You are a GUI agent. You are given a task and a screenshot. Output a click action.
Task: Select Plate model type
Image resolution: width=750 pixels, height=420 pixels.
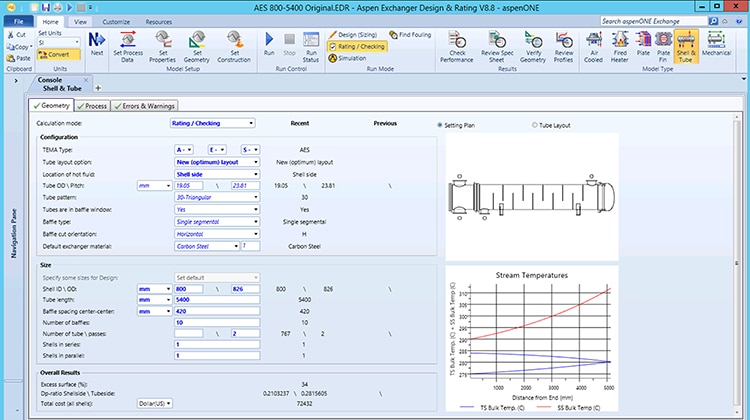coord(643,44)
